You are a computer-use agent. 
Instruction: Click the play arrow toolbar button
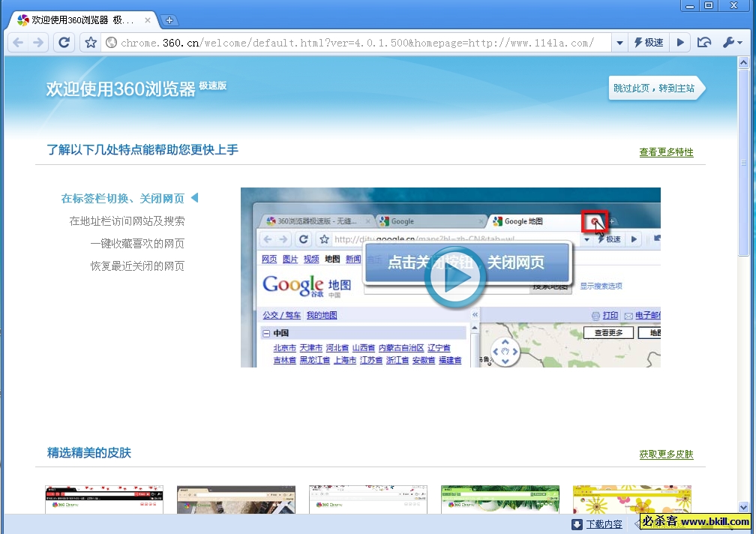[x=680, y=43]
